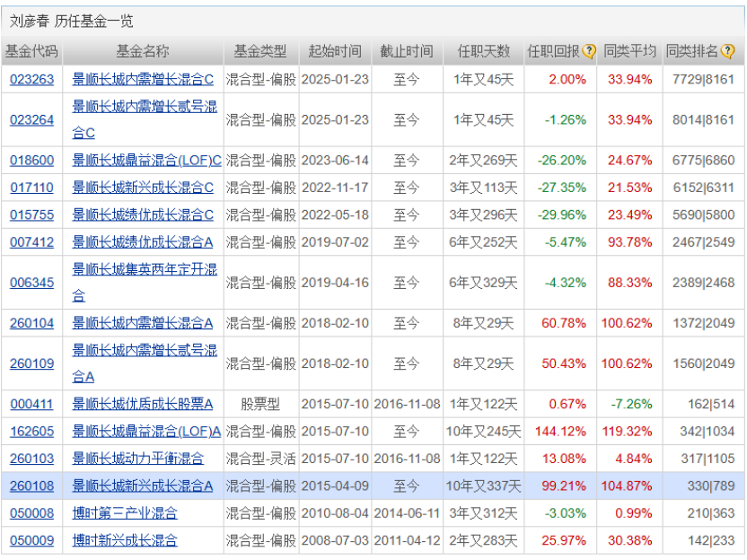747x560 pixels.
Task: Sort table by 起始时间 column header
Action: pos(335,51)
